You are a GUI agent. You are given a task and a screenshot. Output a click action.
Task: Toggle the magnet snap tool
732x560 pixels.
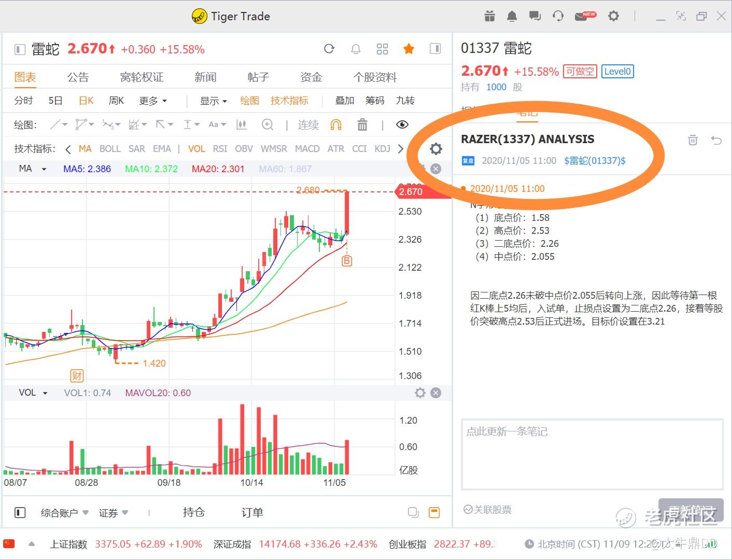[x=336, y=124]
